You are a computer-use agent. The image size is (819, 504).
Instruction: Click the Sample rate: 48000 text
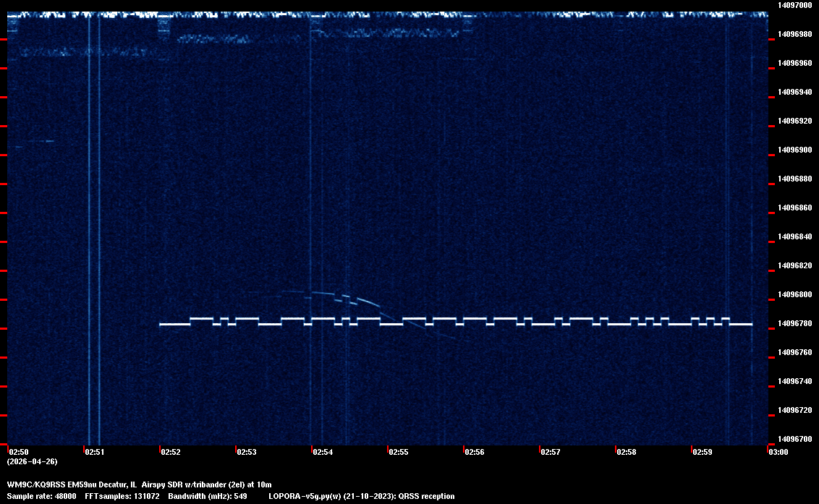41,496
